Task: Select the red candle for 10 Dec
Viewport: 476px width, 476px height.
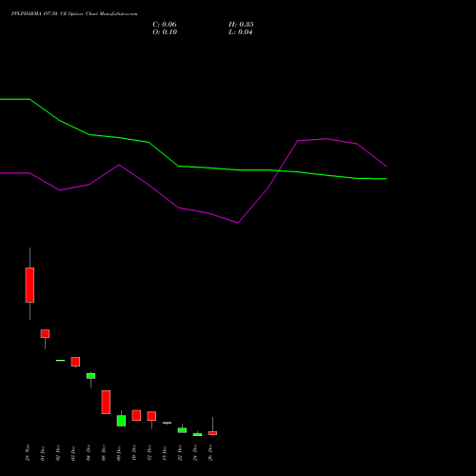Action: (x=136, y=415)
